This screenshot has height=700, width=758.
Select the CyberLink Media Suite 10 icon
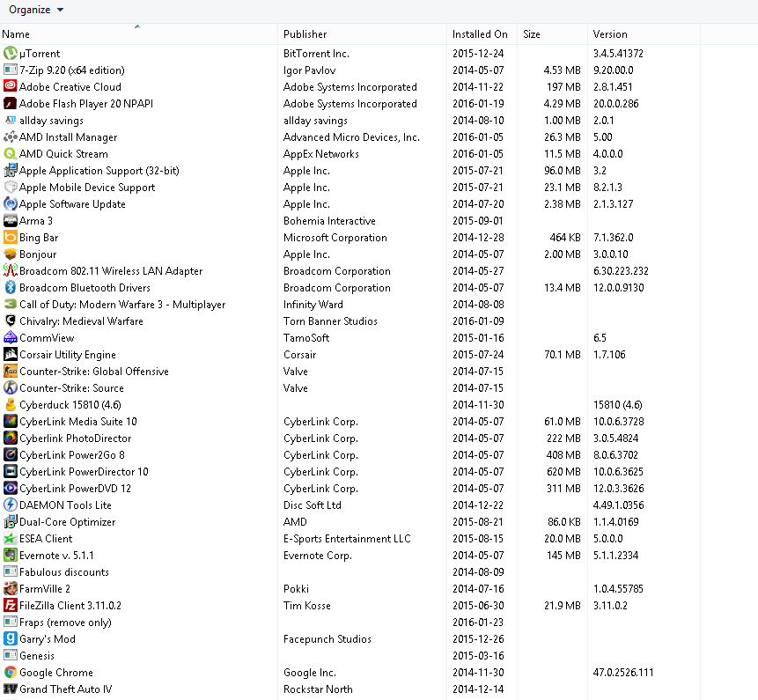[x=11, y=422]
